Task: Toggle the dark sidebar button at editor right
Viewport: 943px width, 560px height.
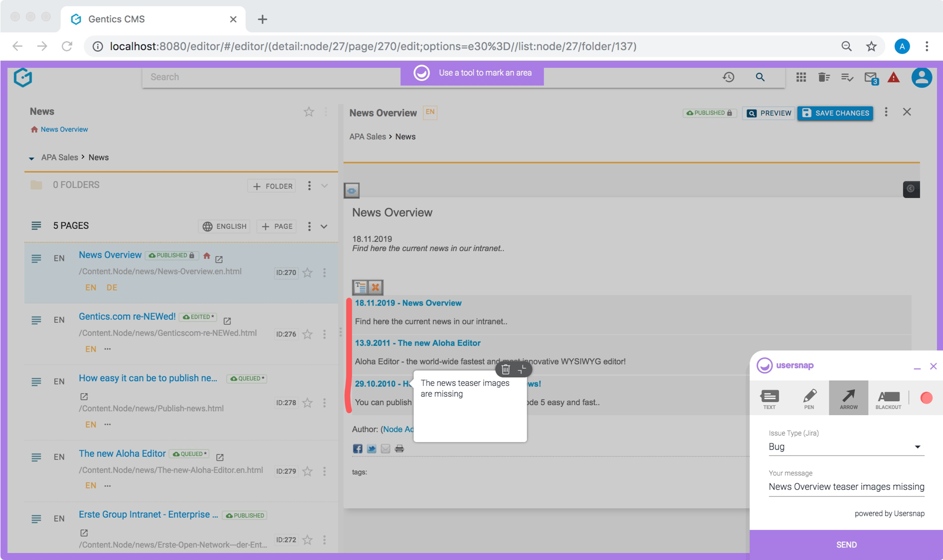Action: pos(911,189)
